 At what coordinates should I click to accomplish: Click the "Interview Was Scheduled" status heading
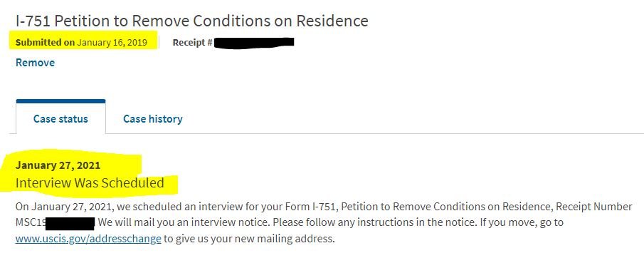(x=90, y=182)
